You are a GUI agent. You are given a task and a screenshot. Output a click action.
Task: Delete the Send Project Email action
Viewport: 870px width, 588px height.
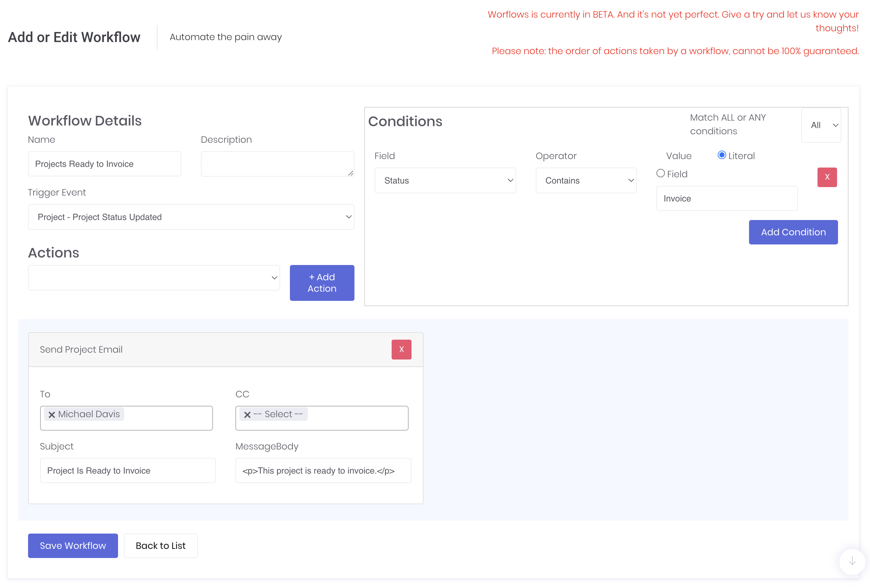(x=401, y=349)
